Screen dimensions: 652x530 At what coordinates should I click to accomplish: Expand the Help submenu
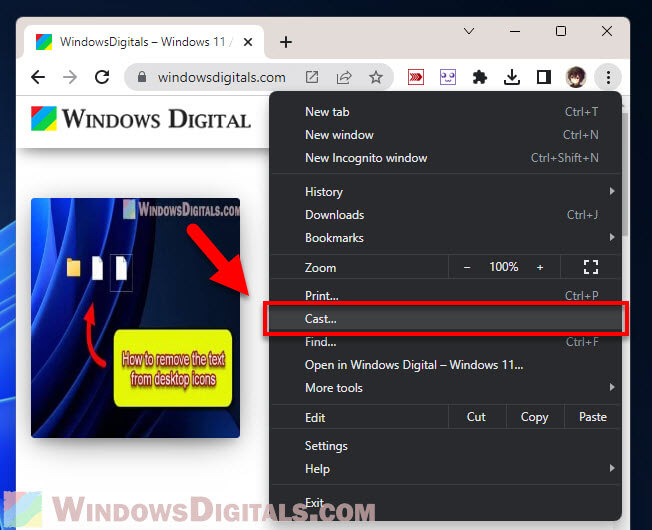tap(446, 469)
